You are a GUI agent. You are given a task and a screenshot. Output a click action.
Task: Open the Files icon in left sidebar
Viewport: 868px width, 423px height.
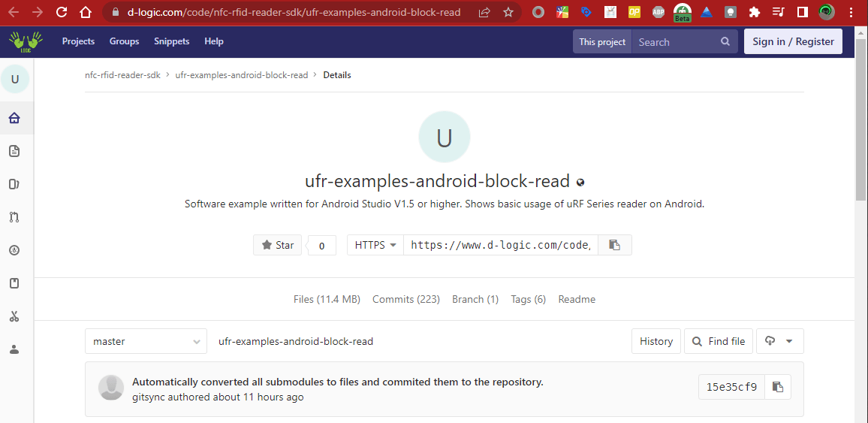(14, 150)
